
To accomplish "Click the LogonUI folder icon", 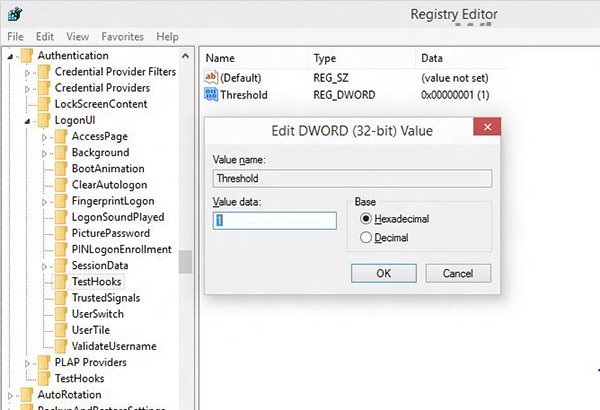I will point(44,120).
